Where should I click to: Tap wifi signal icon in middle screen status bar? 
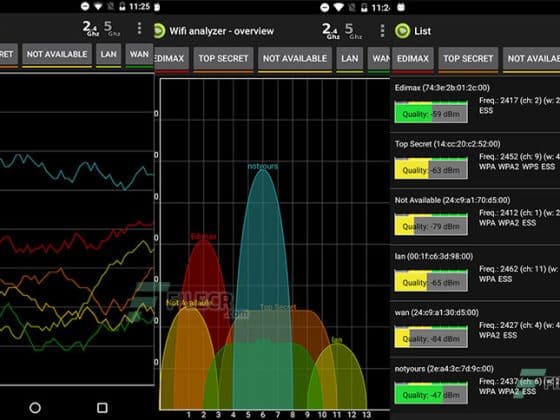[x=338, y=8]
